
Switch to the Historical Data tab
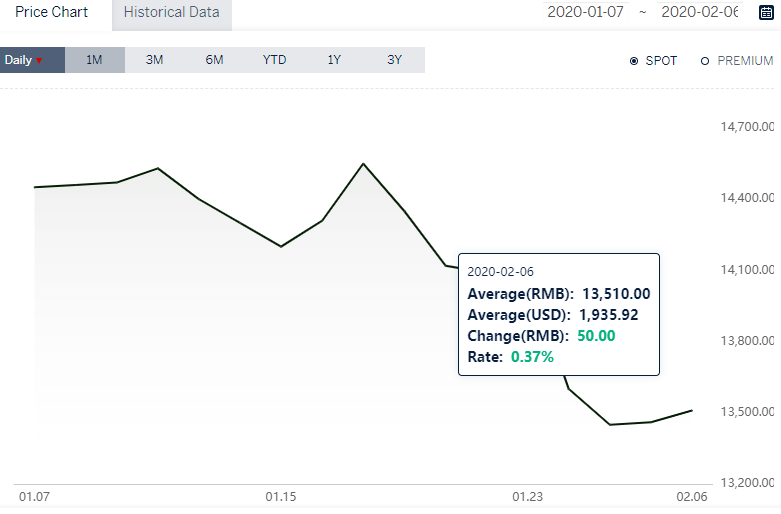click(x=172, y=14)
